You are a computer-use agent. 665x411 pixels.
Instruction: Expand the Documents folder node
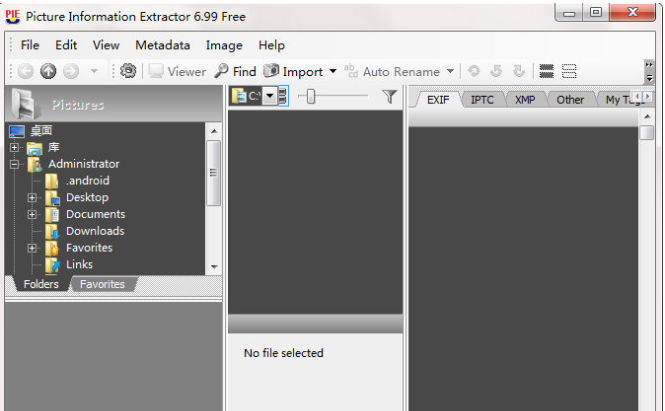[32, 215]
